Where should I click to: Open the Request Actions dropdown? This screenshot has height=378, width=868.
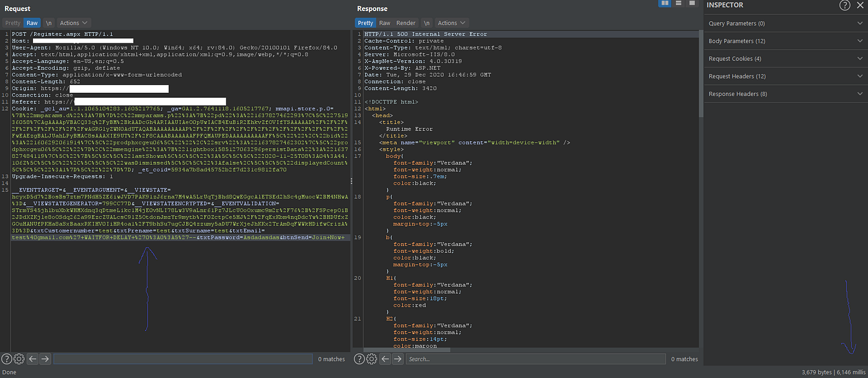(x=73, y=23)
